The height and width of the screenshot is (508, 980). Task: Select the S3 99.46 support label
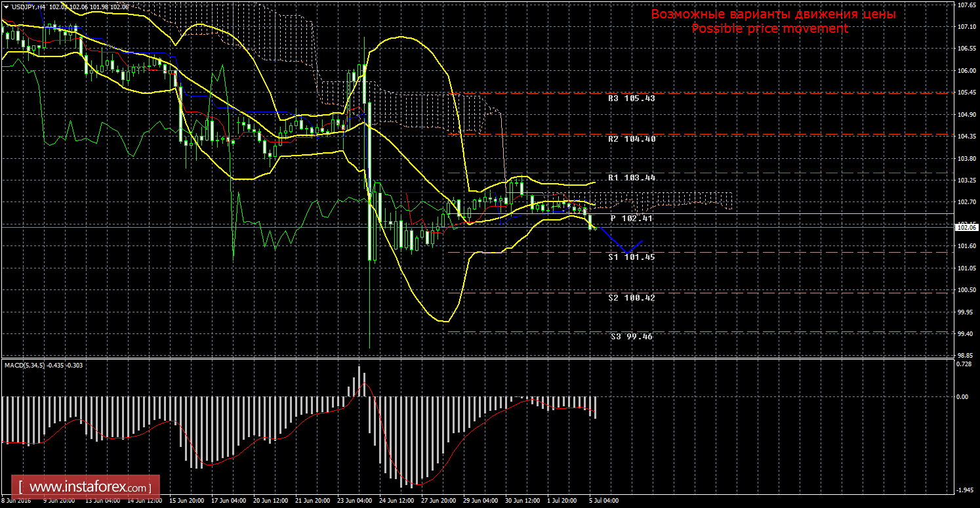coord(631,337)
